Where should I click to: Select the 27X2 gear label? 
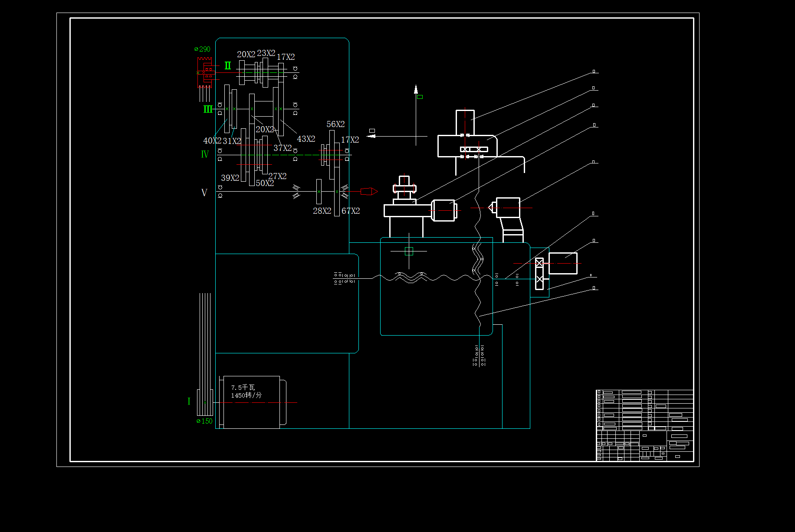click(x=277, y=176)
